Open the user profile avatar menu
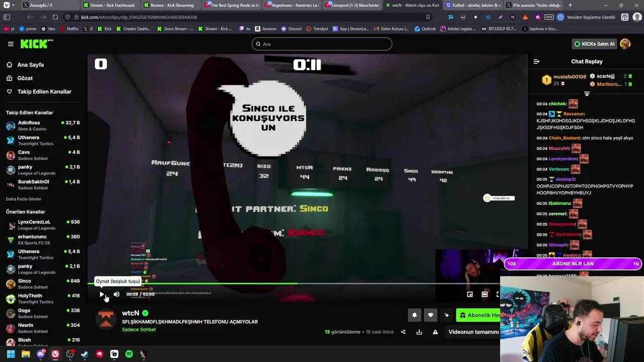 625,44
